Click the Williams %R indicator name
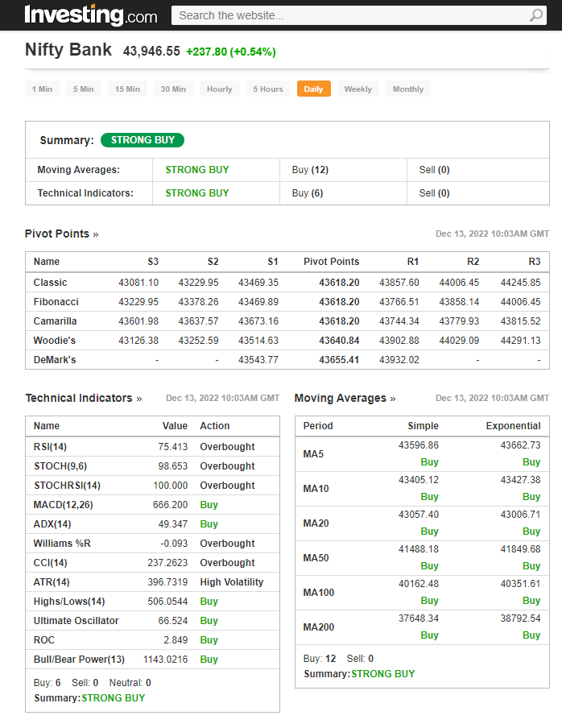 coord(62,544)
